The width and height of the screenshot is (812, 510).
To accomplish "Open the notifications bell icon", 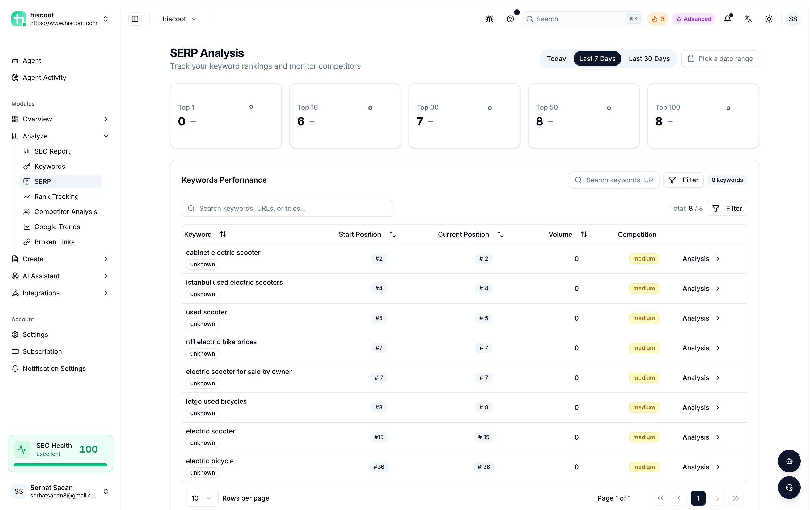I will (727, 19).
